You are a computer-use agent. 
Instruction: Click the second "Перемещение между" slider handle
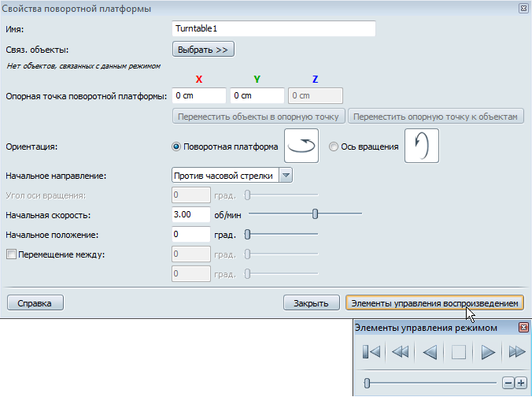pyautogui.click(x=247, y=273)
